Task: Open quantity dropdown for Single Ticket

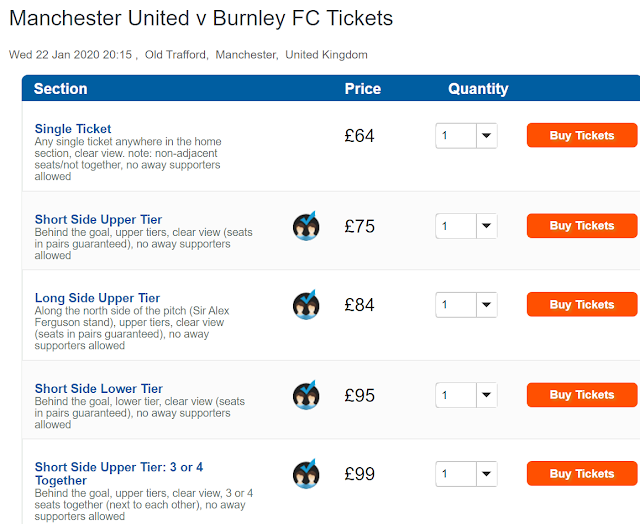Action: tap(466, 136)
